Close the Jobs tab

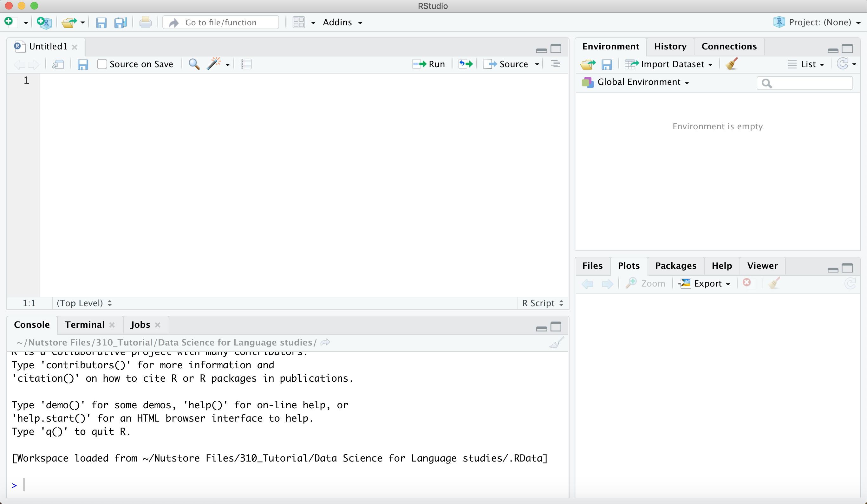(x=158, y=325)
